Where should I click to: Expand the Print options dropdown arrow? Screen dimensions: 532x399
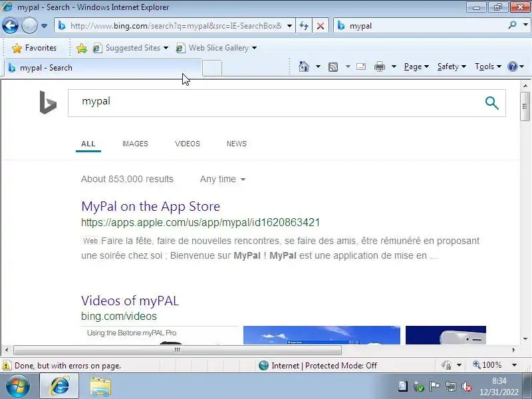pos(394,66)
